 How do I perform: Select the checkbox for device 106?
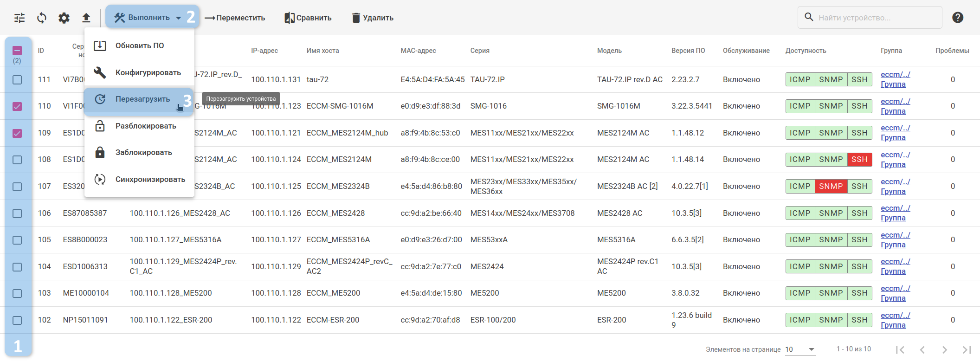point(17,213)
